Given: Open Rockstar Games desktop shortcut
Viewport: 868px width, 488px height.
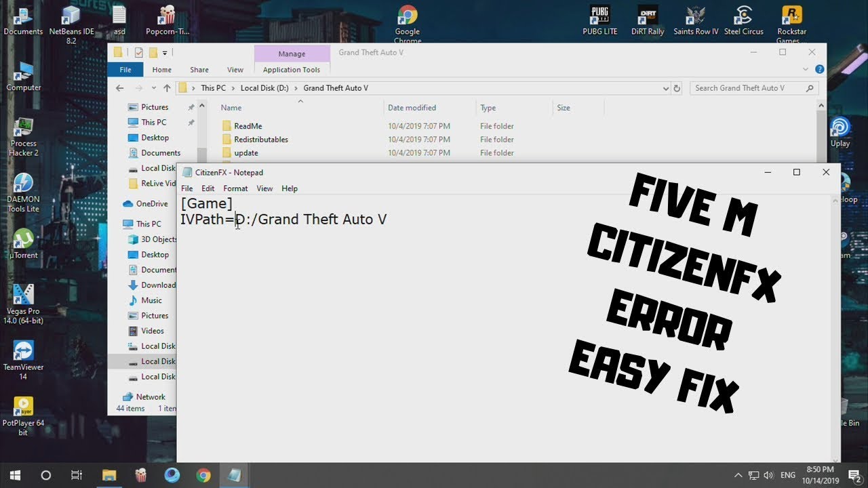Looking at the screenshot, I should (791, 24).
